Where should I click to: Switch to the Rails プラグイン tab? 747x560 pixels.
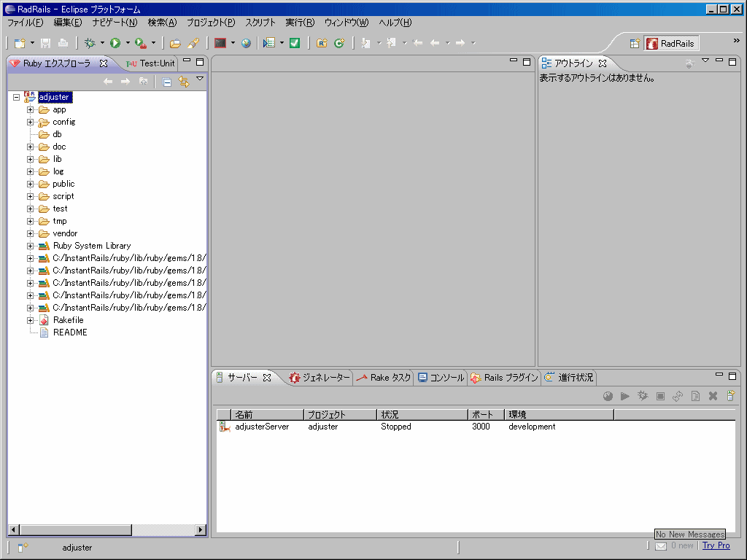(504, 378)
